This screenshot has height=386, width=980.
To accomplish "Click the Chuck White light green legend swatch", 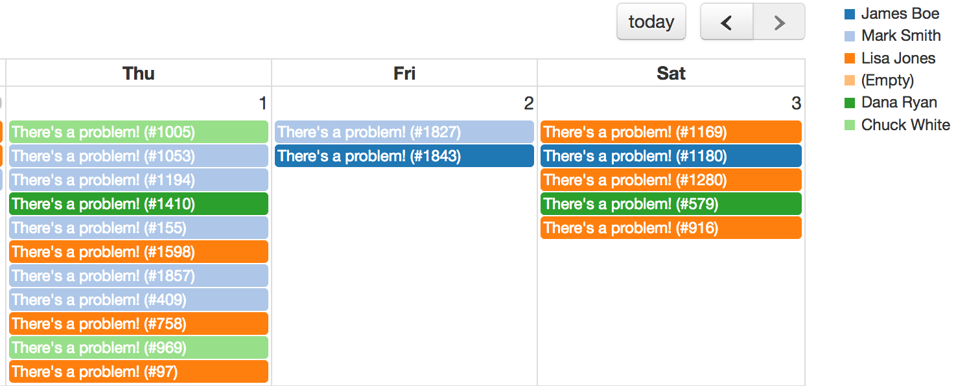I will [x=848, y=124].
